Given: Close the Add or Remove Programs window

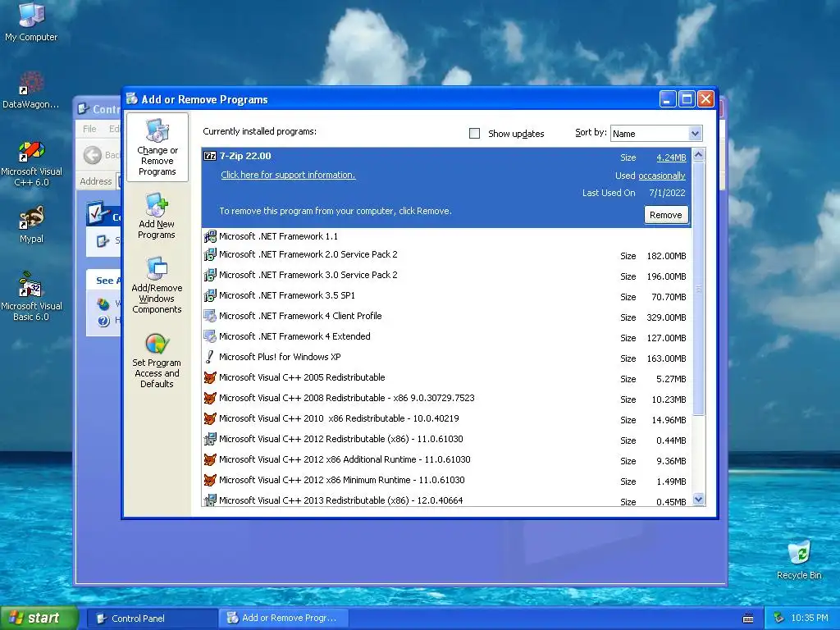Looking at the screenshot, I should [x=706, y=99].
